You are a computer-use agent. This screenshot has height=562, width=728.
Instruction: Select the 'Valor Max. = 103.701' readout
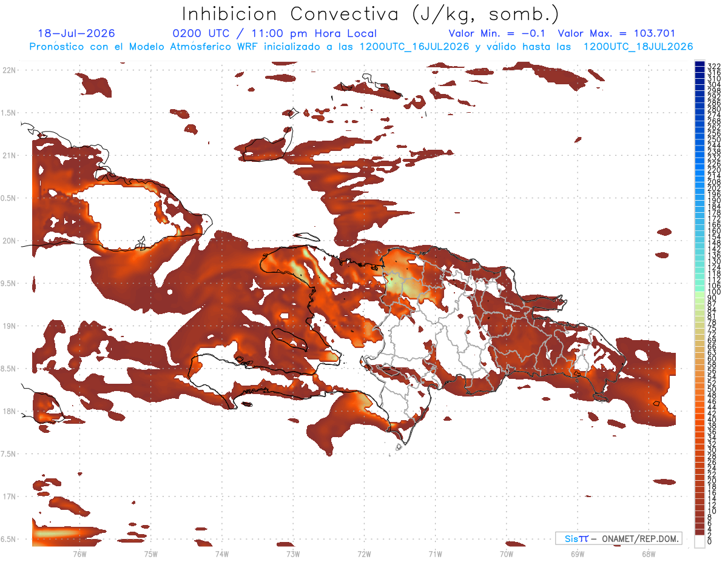(616, 34)
